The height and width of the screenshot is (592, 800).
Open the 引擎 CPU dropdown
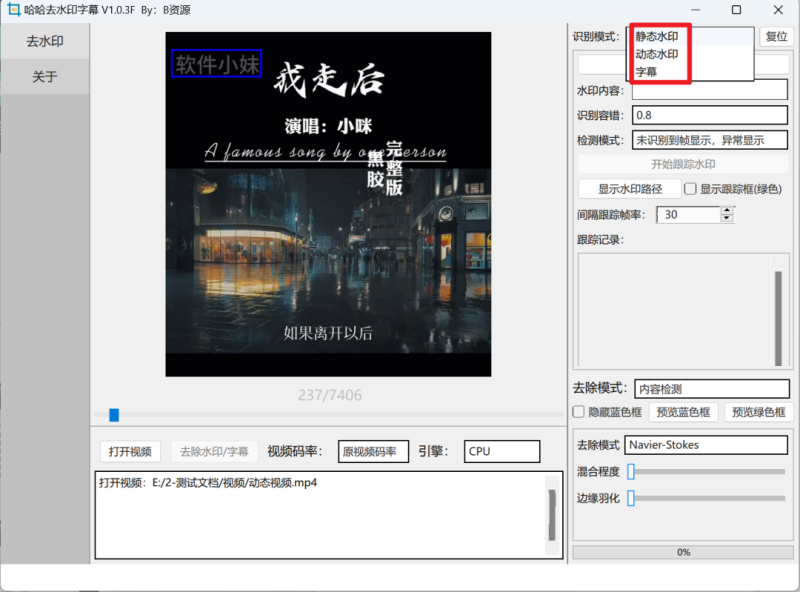click(x=502, y=451)
